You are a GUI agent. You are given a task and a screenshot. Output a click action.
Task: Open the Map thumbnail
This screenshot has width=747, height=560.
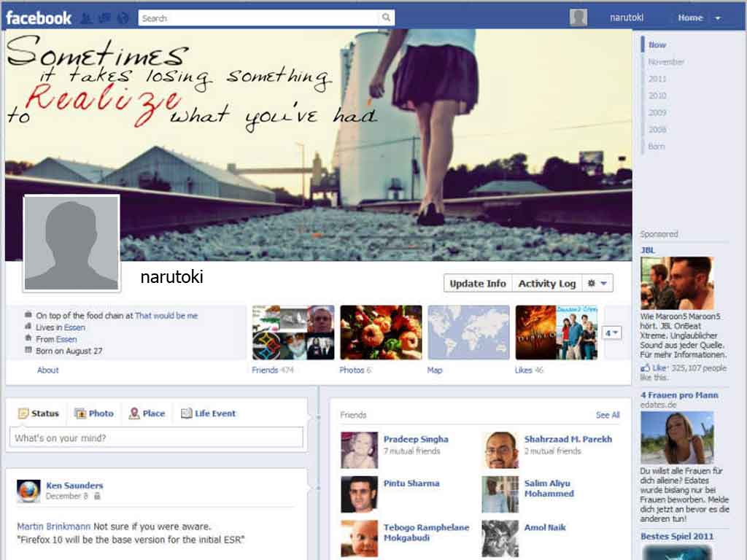pyautogui.click(x=468, y=332)
